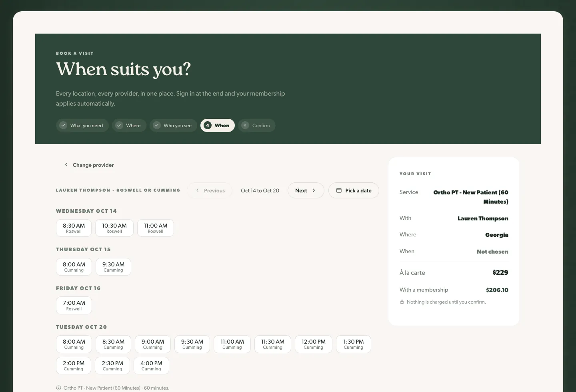Select the When step pill

point(218,125)
